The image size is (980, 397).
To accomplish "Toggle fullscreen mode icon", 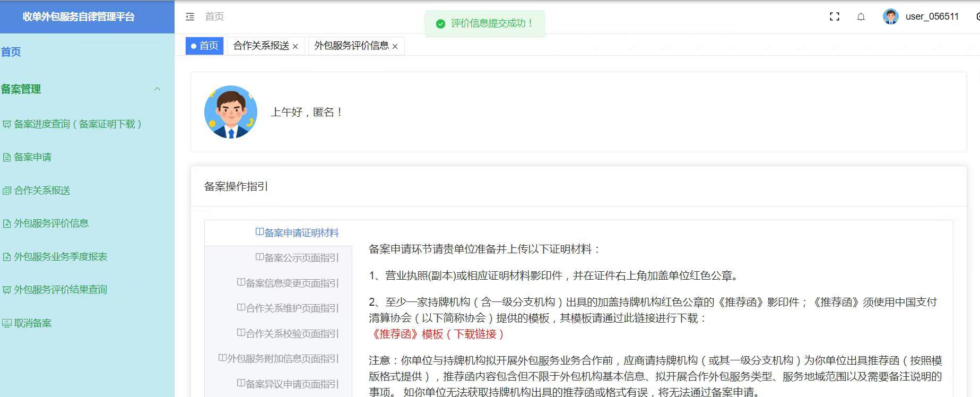I will (x=834, y=17).
